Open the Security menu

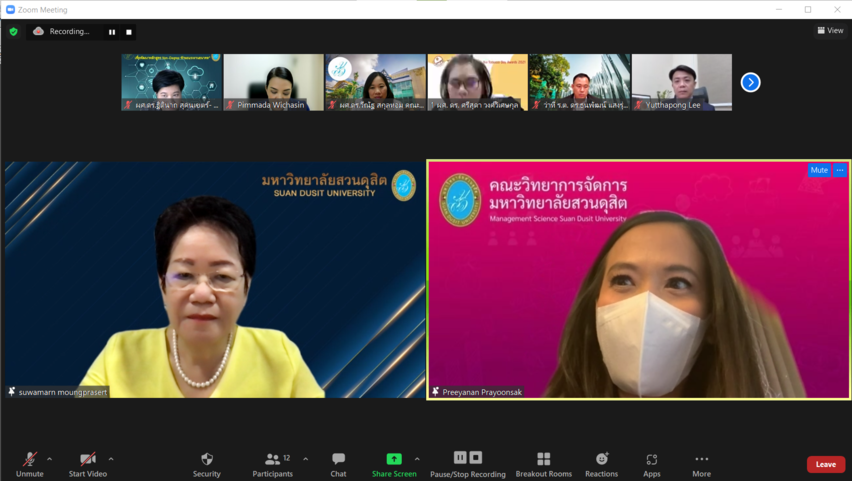coord(206,465)
